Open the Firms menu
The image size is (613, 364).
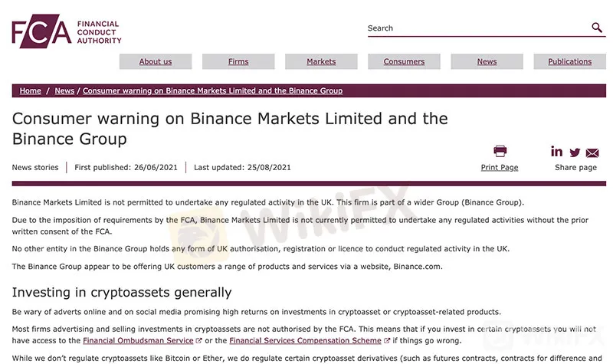238,62
